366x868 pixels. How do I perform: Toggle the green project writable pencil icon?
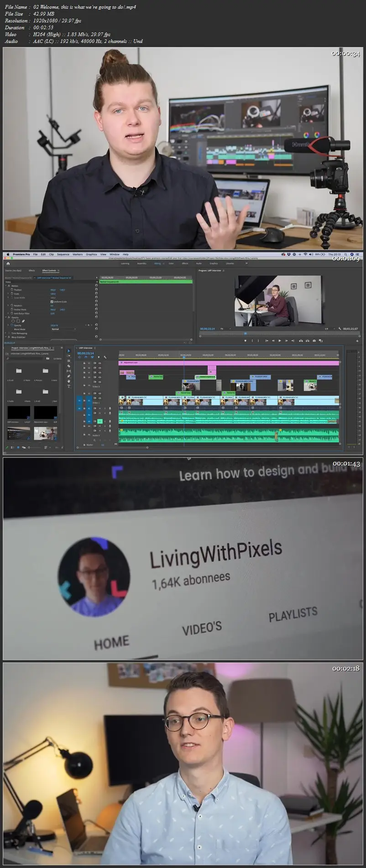(7, 447)
